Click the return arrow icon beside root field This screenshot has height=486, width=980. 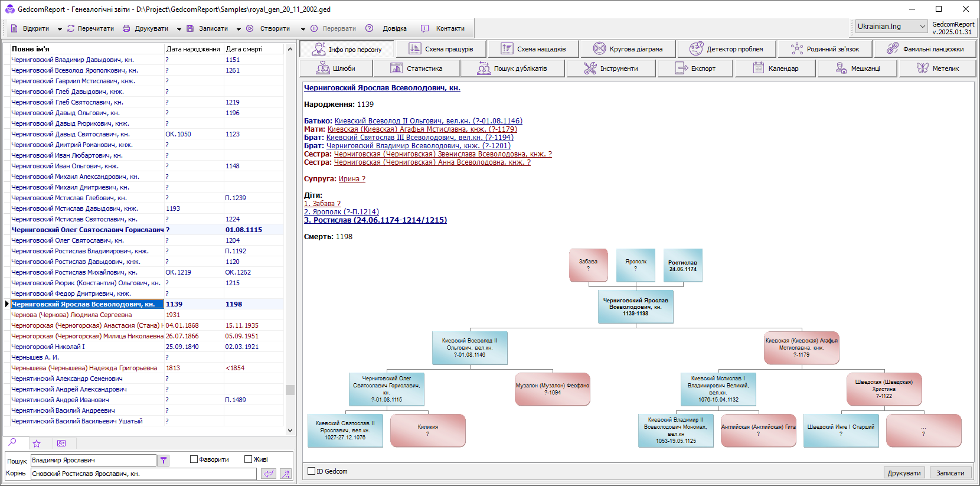[x=269, y=474]
